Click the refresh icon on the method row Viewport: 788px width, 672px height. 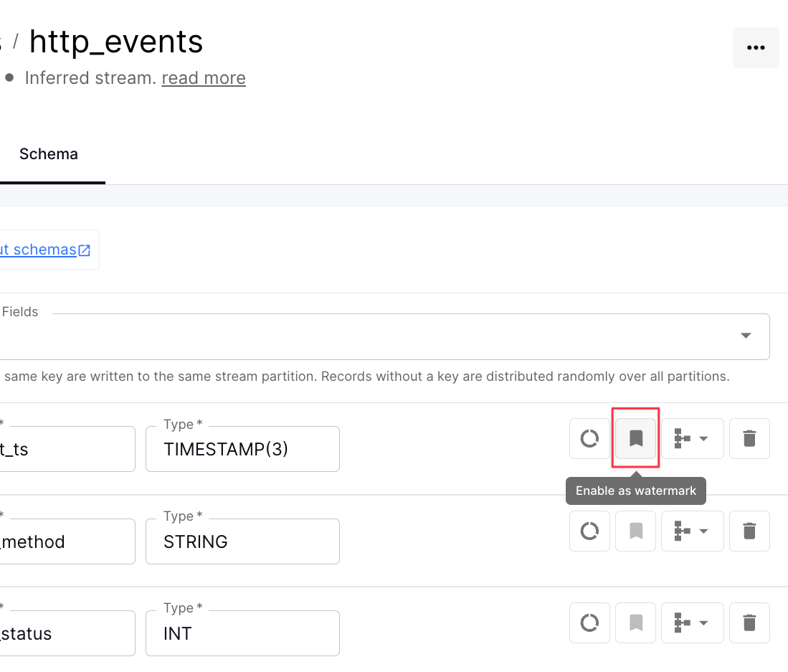(589, 531)
